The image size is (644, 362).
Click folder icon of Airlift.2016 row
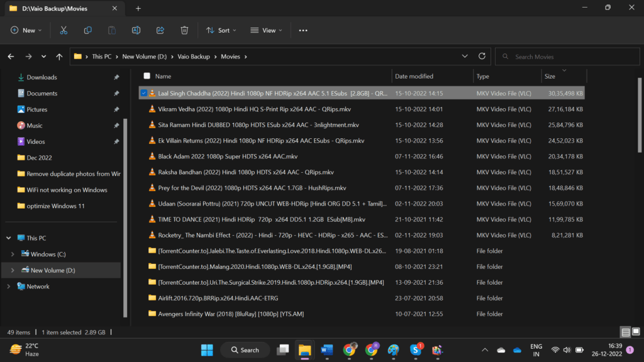click(x=152, y=298)
